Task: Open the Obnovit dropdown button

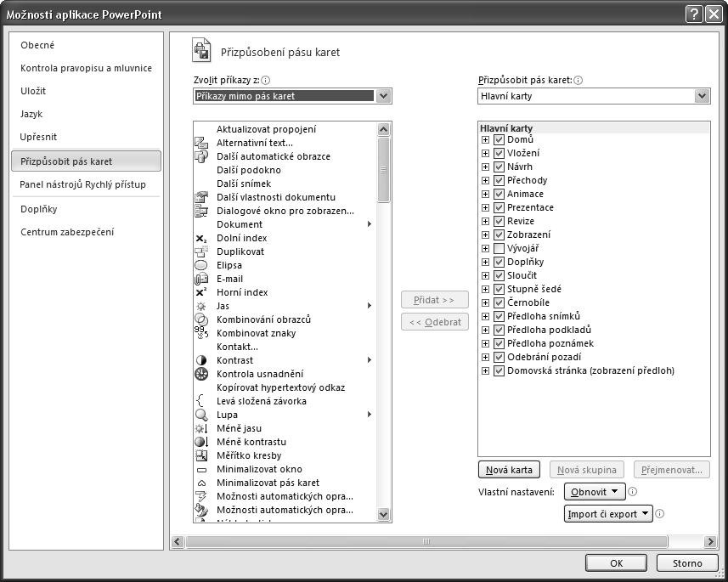Action: tap(595, 491)
